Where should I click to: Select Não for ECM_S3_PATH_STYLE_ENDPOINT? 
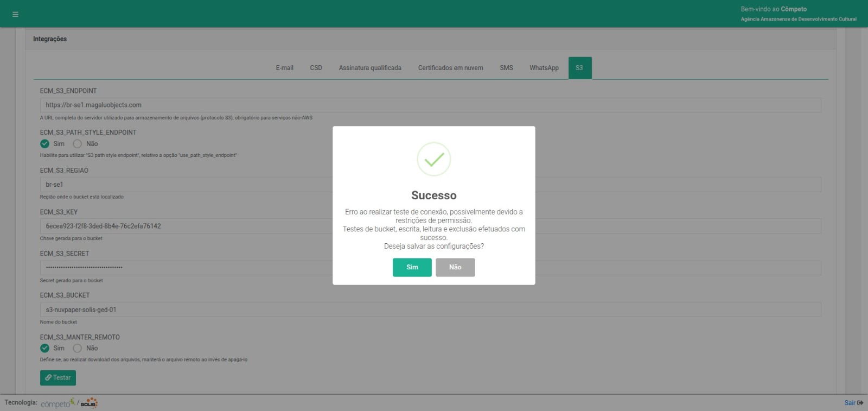(78, 144)
